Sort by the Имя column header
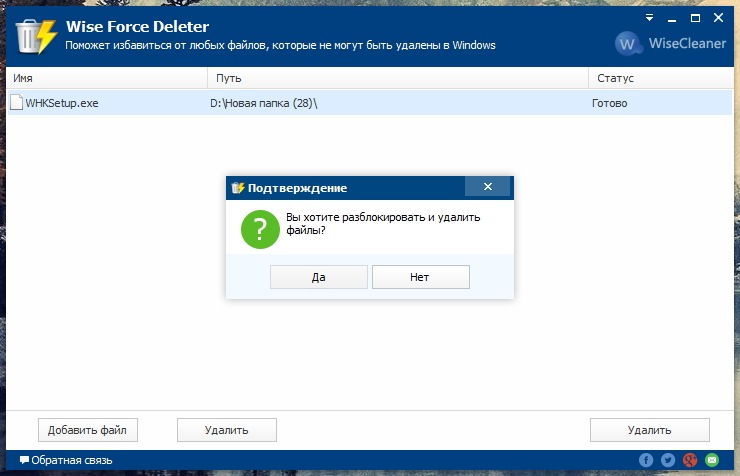Viewport: 740px width, 476px height. (107, 78)
